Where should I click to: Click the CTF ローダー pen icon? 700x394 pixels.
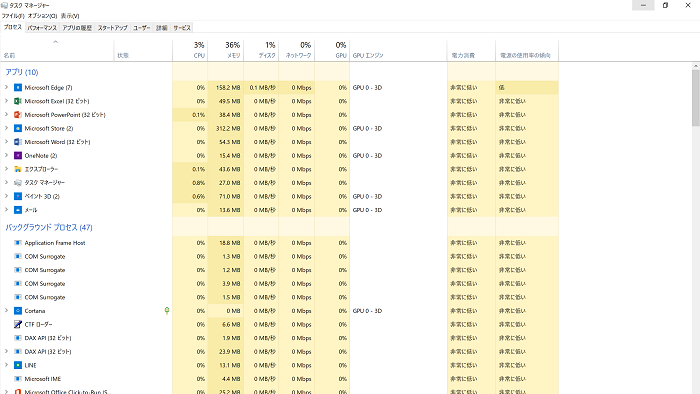(x=18, y=324)
